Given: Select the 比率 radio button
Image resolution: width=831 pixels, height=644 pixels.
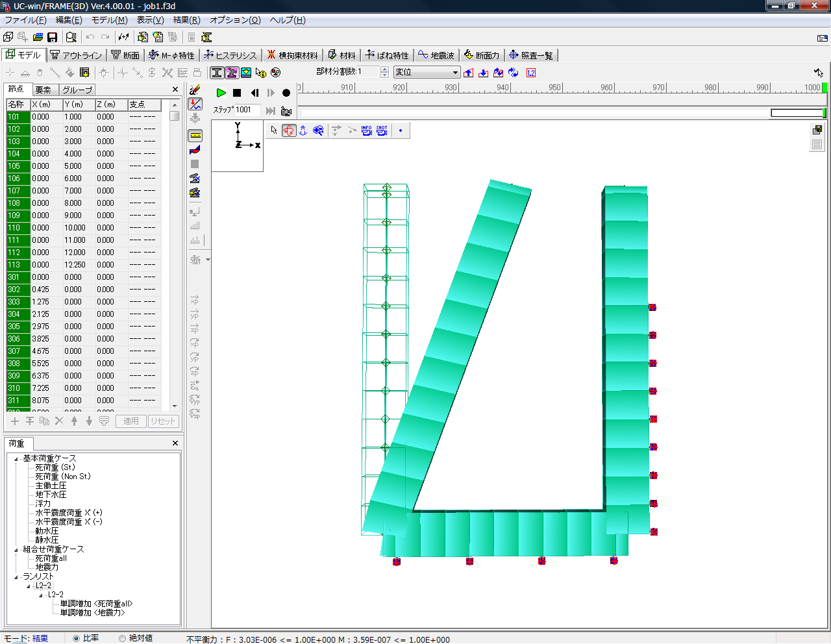Looking at the screenshot, I should pyautogui.click(x=77, y=638).
